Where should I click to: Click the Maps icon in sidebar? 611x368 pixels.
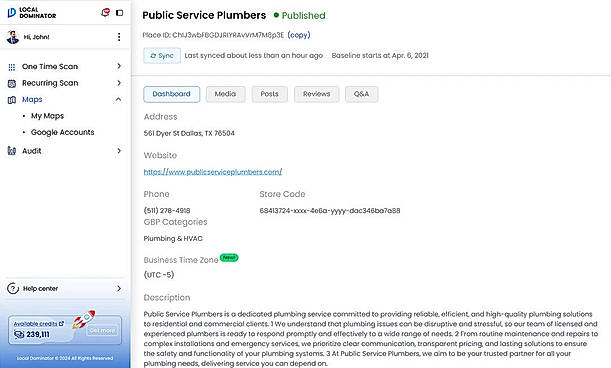[x=12, y=100]
